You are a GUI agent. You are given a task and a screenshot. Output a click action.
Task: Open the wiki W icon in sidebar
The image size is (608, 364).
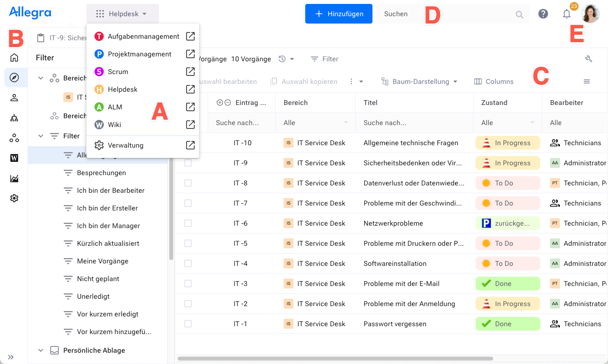pyautogui.click(x=14, y=158)
